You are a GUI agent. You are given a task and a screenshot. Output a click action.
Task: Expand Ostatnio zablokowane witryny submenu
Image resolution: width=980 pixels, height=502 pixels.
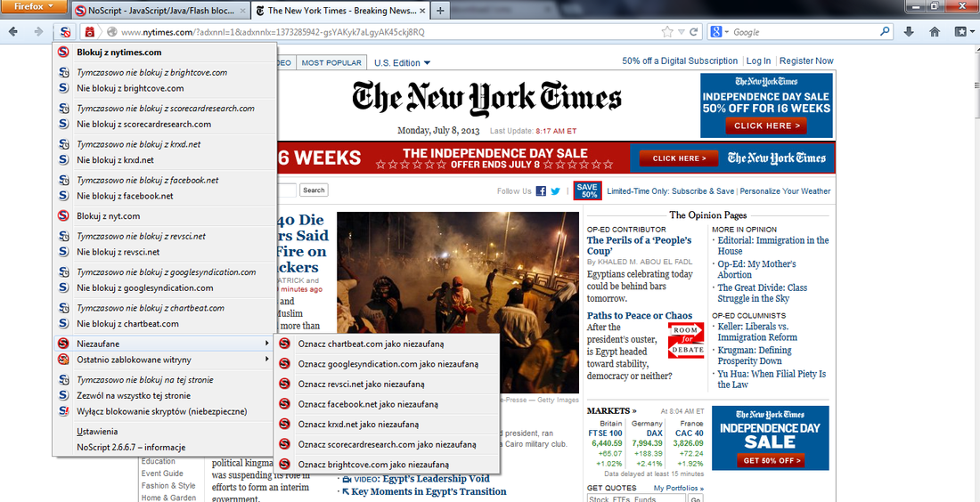165,360
